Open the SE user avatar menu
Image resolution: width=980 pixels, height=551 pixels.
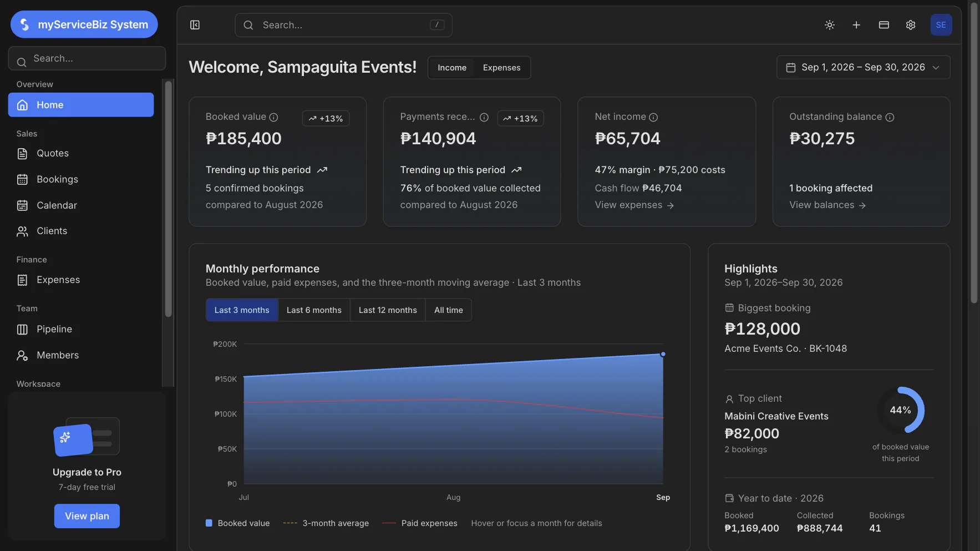941,25
